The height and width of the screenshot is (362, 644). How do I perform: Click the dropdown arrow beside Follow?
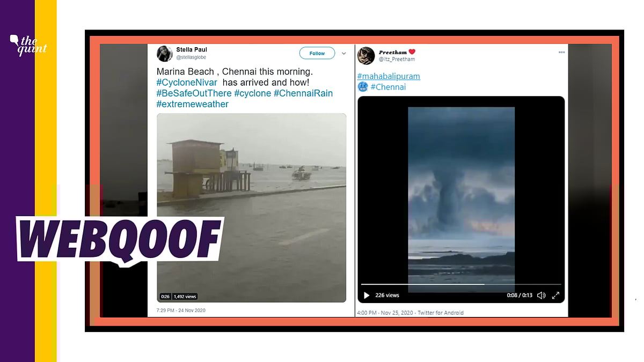pos(343,53)
